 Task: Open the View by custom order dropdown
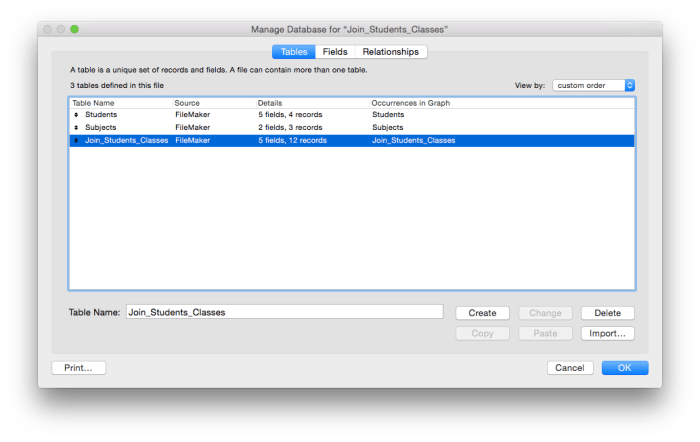click(593, 85)
